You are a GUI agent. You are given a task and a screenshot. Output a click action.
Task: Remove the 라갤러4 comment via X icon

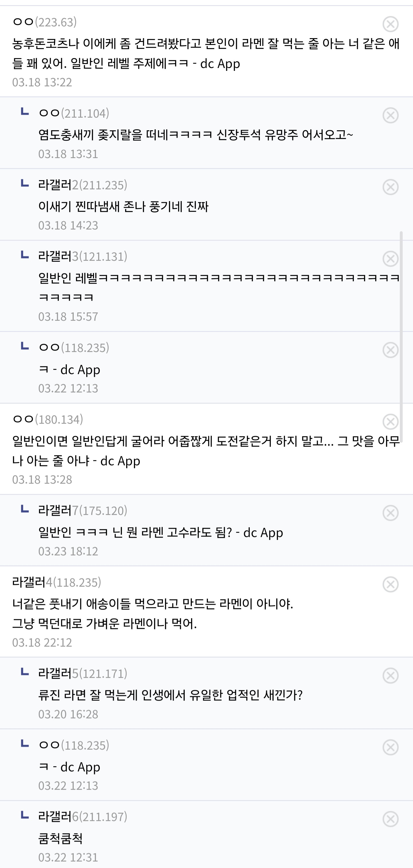pos(390,585)
